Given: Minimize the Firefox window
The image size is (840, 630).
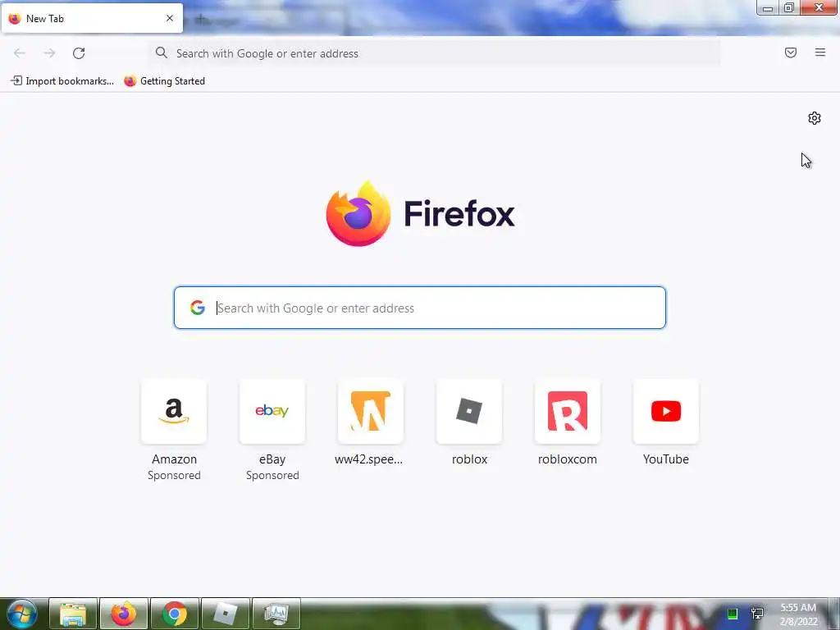Looking at the screenshot, I should pos(768,8).
